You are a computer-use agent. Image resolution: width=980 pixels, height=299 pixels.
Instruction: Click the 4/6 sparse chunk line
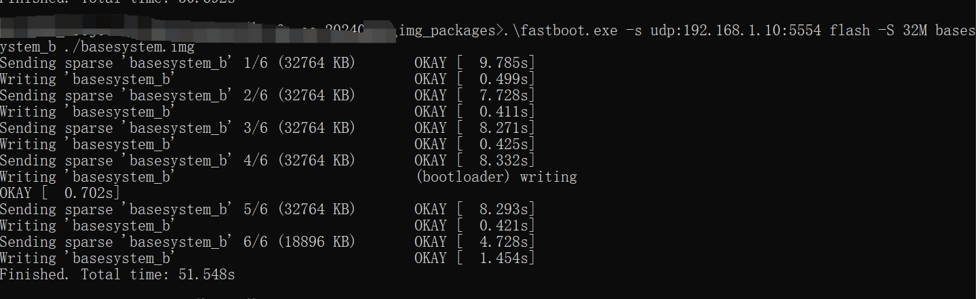[178, 161]
